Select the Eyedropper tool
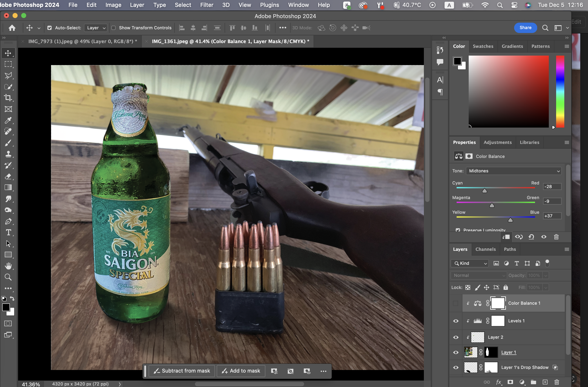Viewport: 588px width, 387px height. click(8, 120)
